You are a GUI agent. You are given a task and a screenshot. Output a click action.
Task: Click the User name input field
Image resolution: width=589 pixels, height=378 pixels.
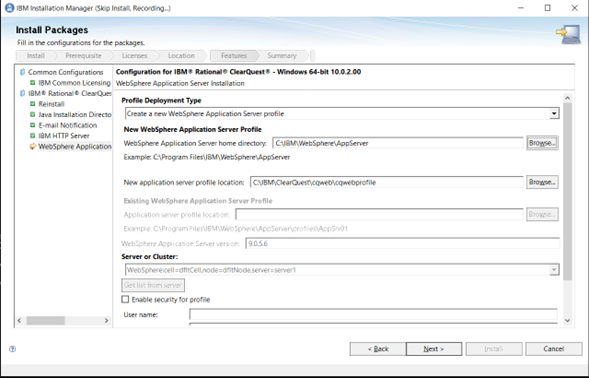[373, 314]
